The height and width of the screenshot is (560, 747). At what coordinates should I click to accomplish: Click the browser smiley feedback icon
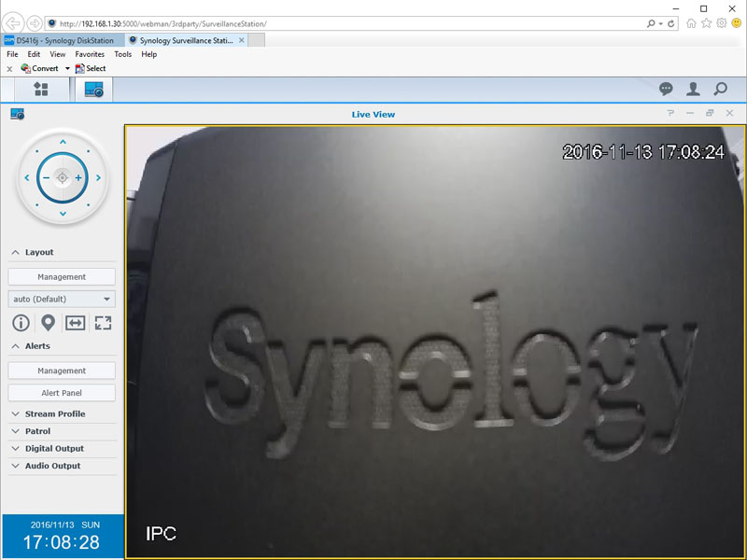click(737, 22)
